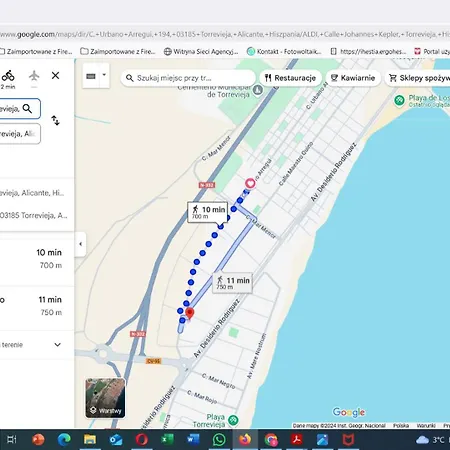The image size is (450, 450).
Task: Click search magnifier in start field
Action: pyautogui.click(x=27, y=109)
